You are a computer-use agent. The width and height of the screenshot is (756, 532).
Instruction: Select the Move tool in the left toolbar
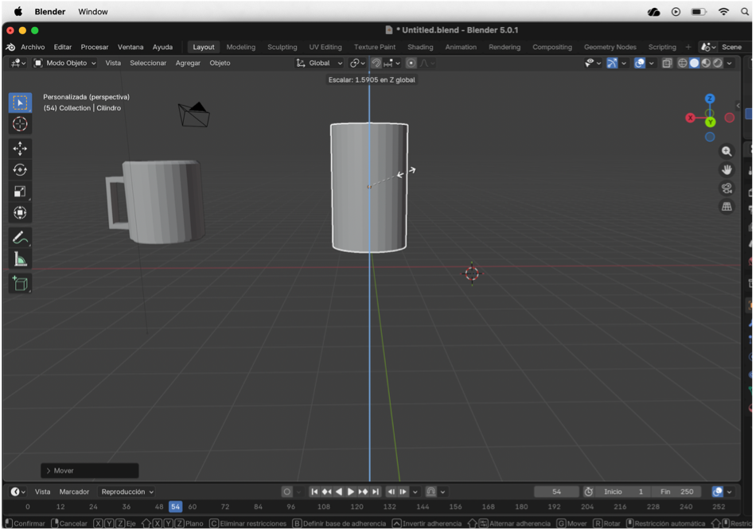(21, 149)
